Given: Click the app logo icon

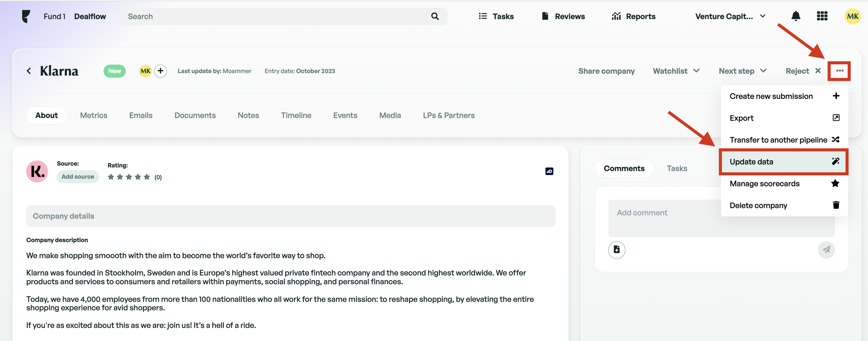Looking at the screenshot, I should [x=26, y=16].
